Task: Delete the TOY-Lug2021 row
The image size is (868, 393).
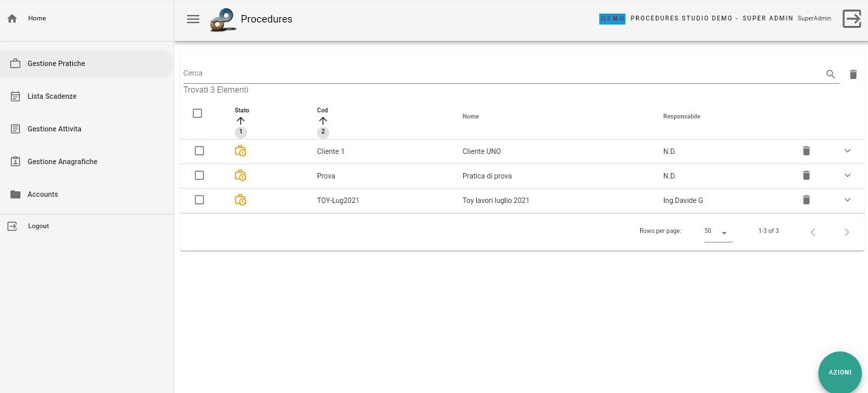Action: click(x=806, y=200)
